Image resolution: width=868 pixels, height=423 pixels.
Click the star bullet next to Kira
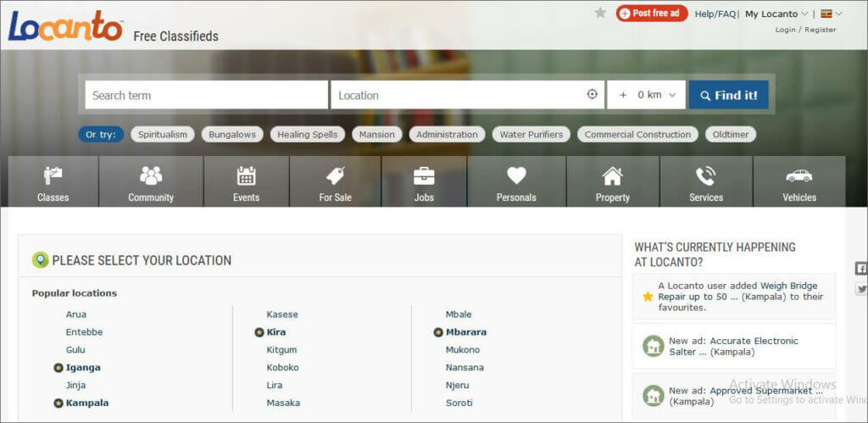(x=259, y=332)
